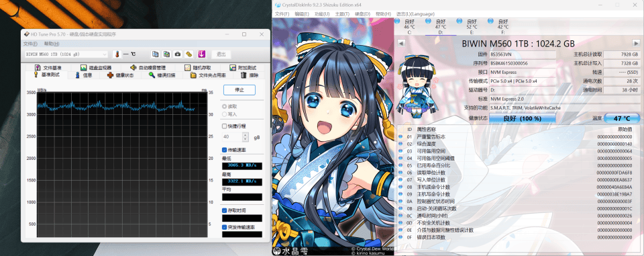Screen dimensions: 644x256
Task: Switch to 信息 tab in HD Tune
Action: coord(84,75)
